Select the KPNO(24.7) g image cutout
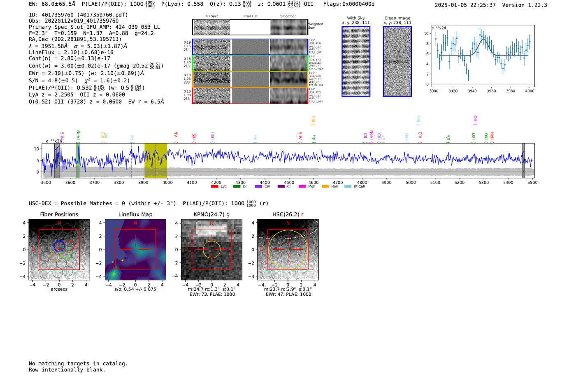Viewport: 576px width, 392px height. click(211, 250)
